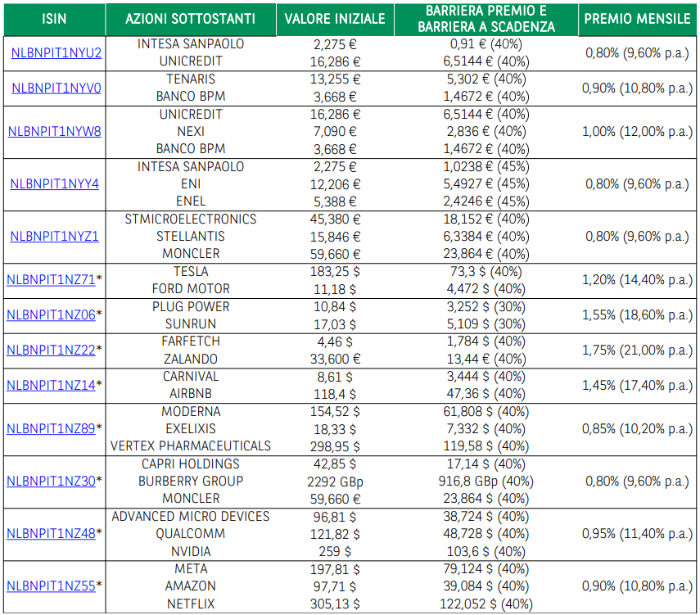Select the PLUG POWER stock text
This screenshot has height=615, width=700.
click(191, 306)
